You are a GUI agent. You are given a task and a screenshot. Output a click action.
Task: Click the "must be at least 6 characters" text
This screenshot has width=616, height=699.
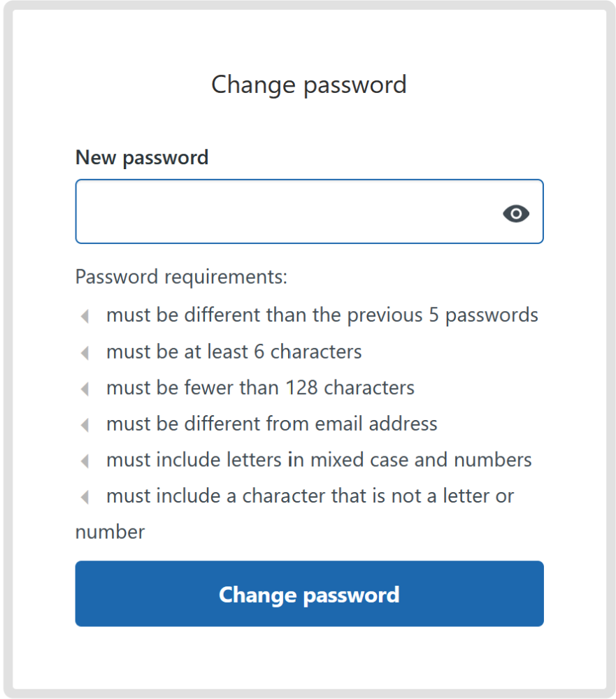pyautogui.click(x=234, y=352)
